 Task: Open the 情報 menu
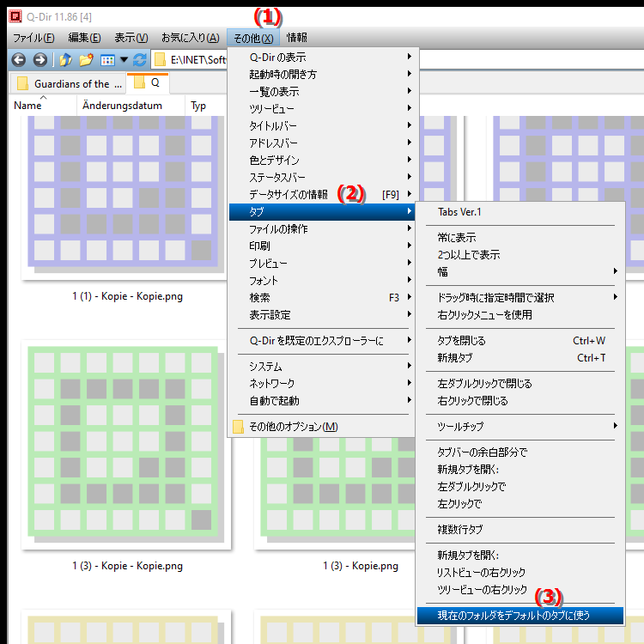(296, 38)
